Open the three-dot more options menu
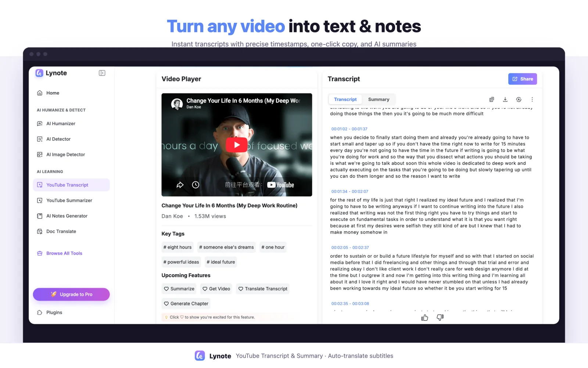The width and height of the screenshot is (588, 368). point(532,99)
